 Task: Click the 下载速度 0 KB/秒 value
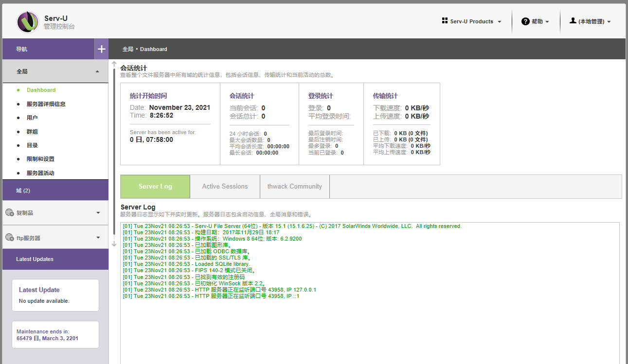pyautogui.click(x=417, y=108)
